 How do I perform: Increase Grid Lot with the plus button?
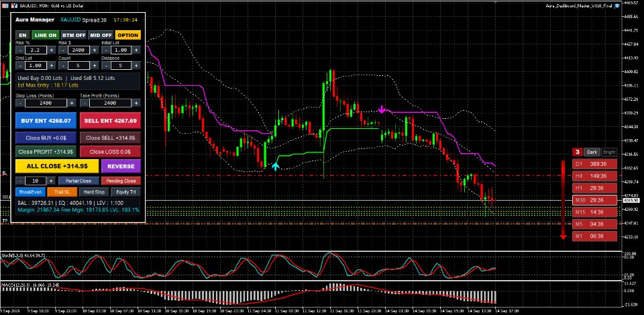[x=52, y=65]
